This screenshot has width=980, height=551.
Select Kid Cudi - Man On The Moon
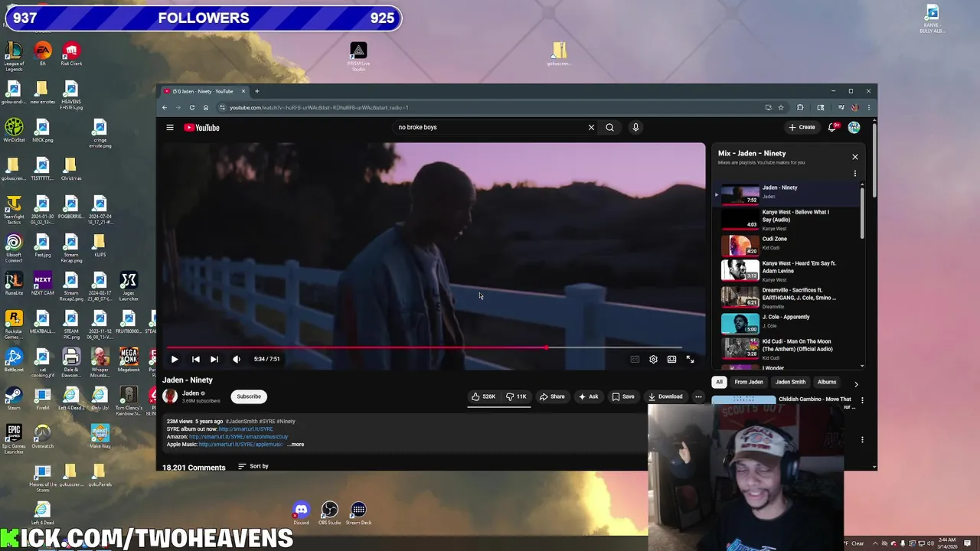[789, 348]
